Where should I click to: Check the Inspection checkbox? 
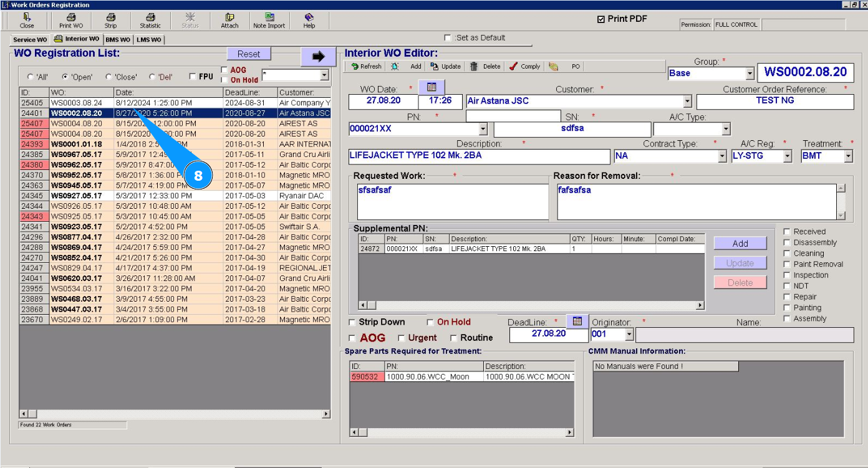tap(787, 275)
